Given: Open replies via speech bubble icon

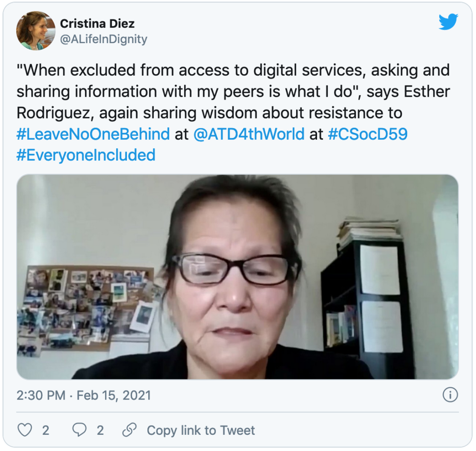Looking at the screenshot, I should point(79,430).
